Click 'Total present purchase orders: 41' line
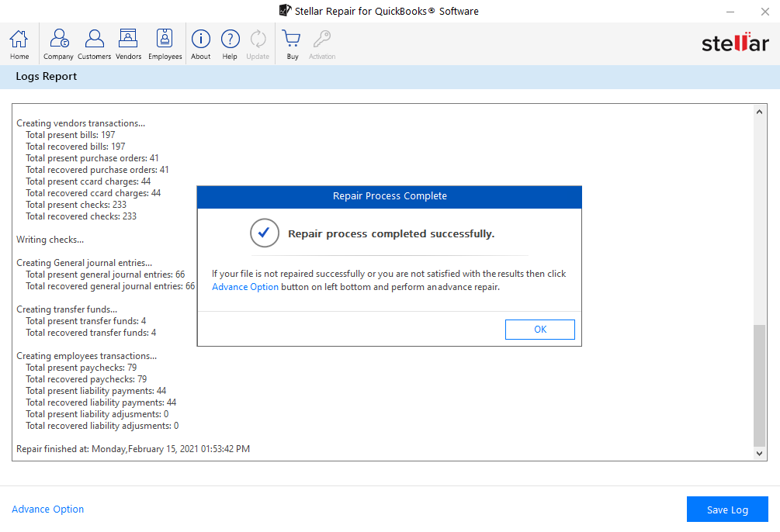The height and width of the screenshot is (532, 780). pos(92,158)
